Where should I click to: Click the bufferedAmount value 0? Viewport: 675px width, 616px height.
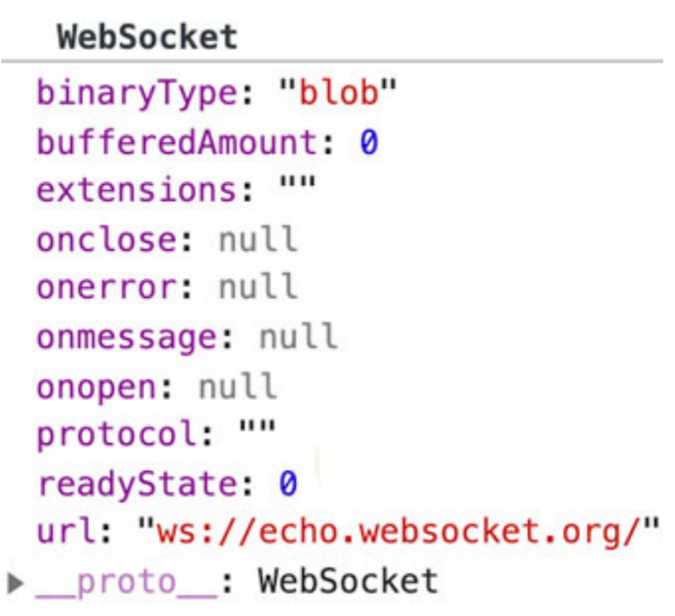[369, 143]
